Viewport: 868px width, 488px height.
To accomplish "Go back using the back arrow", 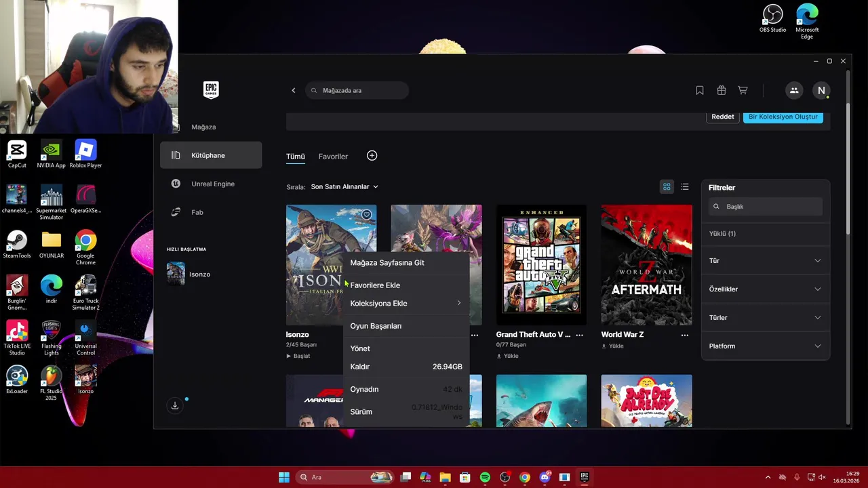I will tap(294, 90).
